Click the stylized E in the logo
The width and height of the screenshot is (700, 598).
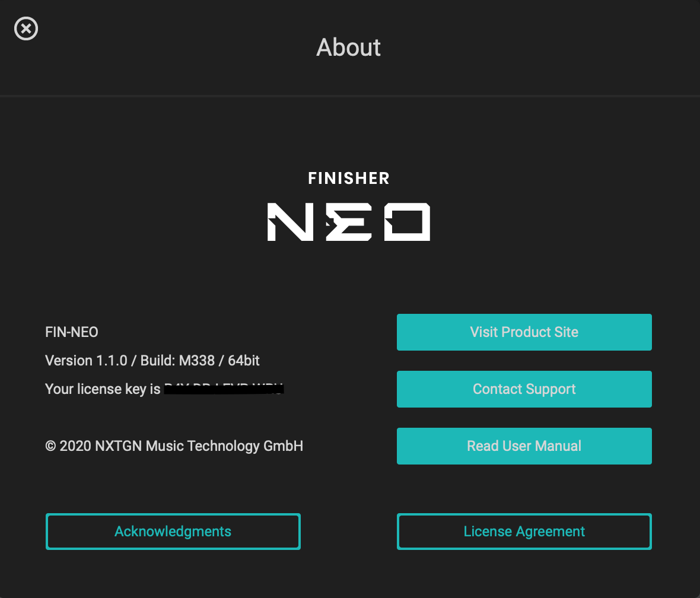349,222
